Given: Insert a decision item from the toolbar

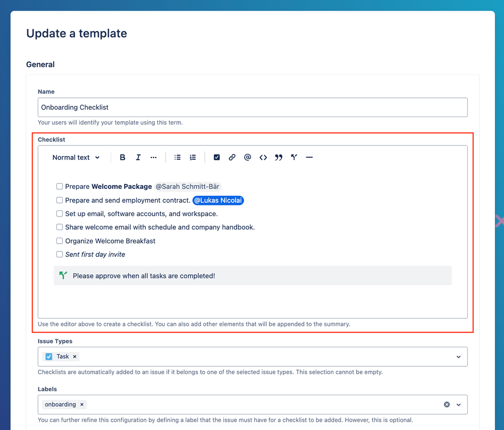Looking at the screenshot, I should (294, 157).
